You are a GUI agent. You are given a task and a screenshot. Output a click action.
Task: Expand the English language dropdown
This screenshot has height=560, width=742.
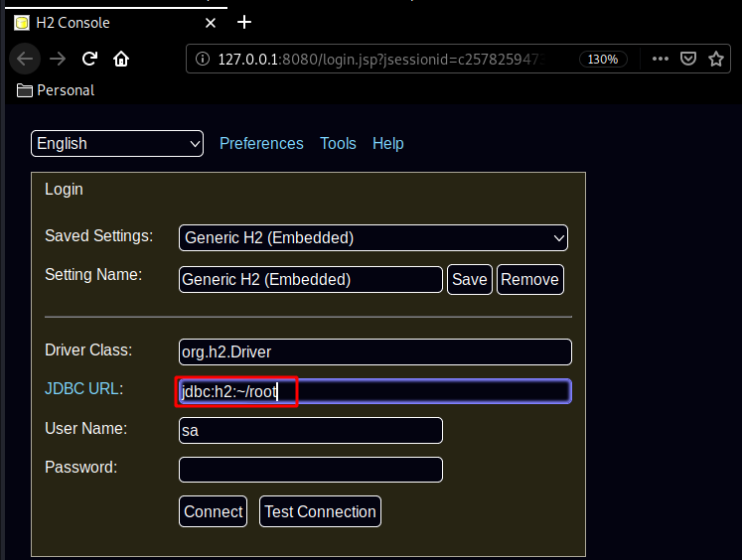coord(117,144)
